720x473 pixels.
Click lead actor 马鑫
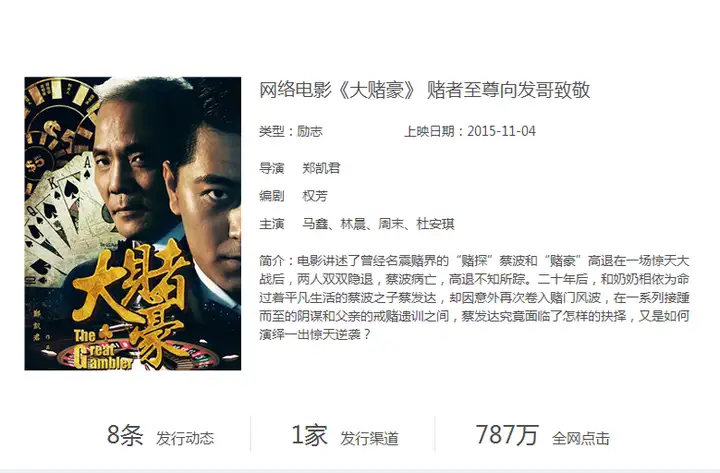[315, 224]
